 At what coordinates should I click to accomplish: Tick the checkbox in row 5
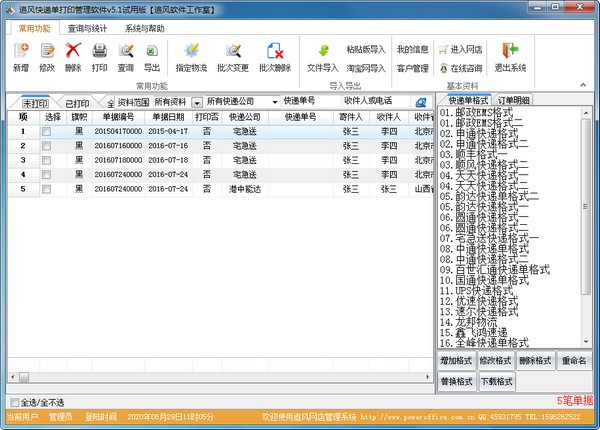(46, 189)
